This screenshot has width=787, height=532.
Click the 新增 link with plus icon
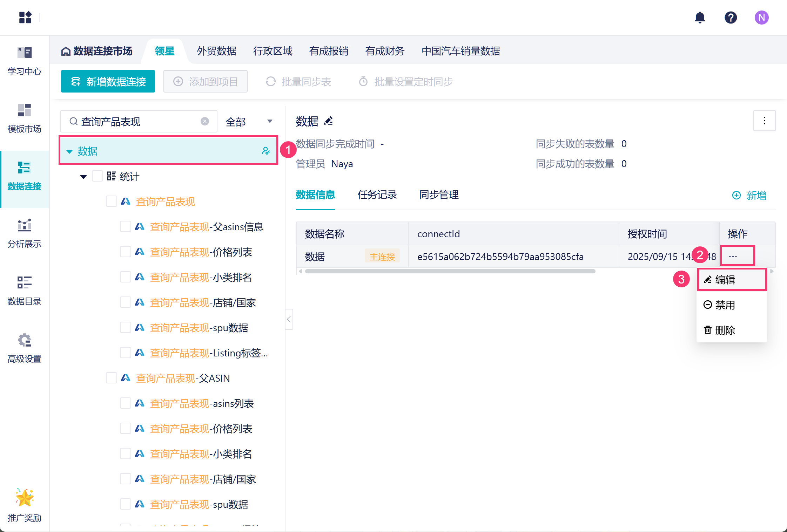pyautogui.click(x=749, y=195)
